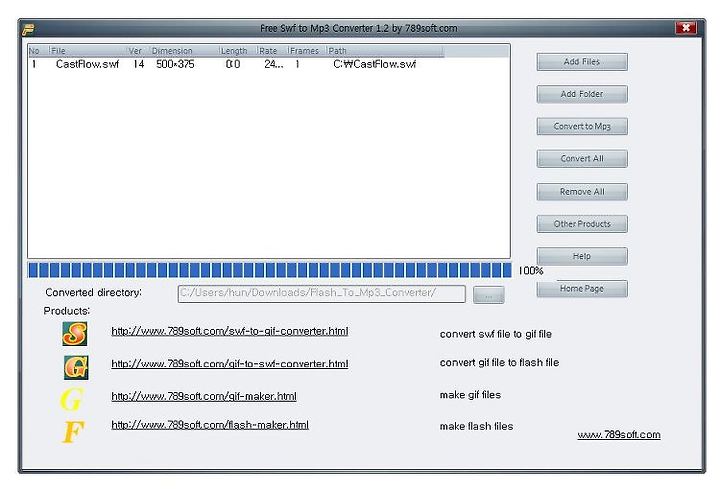The width and height of the screenshot is (720, 489).
Task: Click the Help button
Action: tap(582, 256)
